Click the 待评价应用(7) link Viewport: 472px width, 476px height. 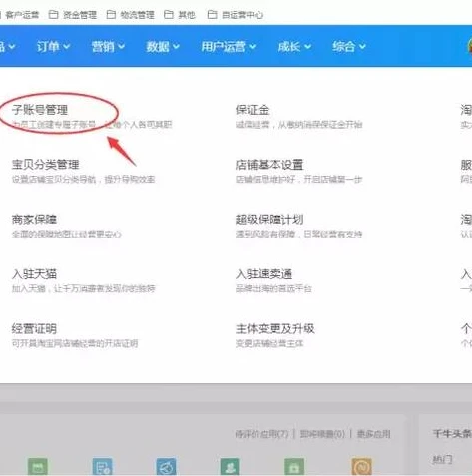[x=261, y=434]
